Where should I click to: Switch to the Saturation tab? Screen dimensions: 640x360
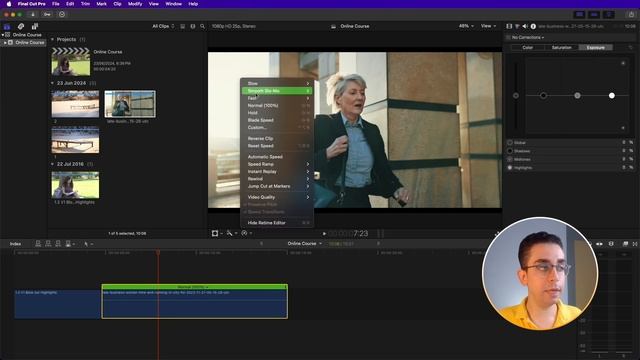coord(562,48)
